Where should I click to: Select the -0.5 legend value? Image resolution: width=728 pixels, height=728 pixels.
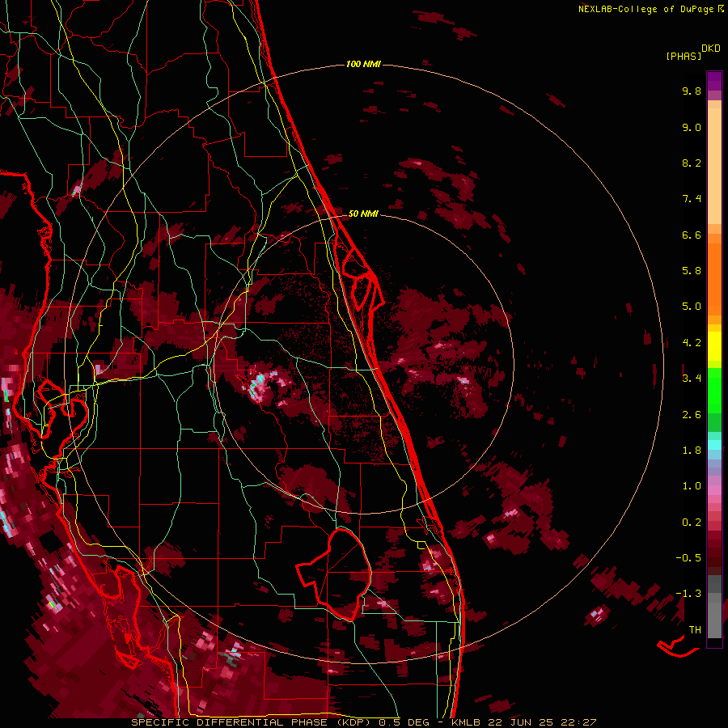pos(688,558)
